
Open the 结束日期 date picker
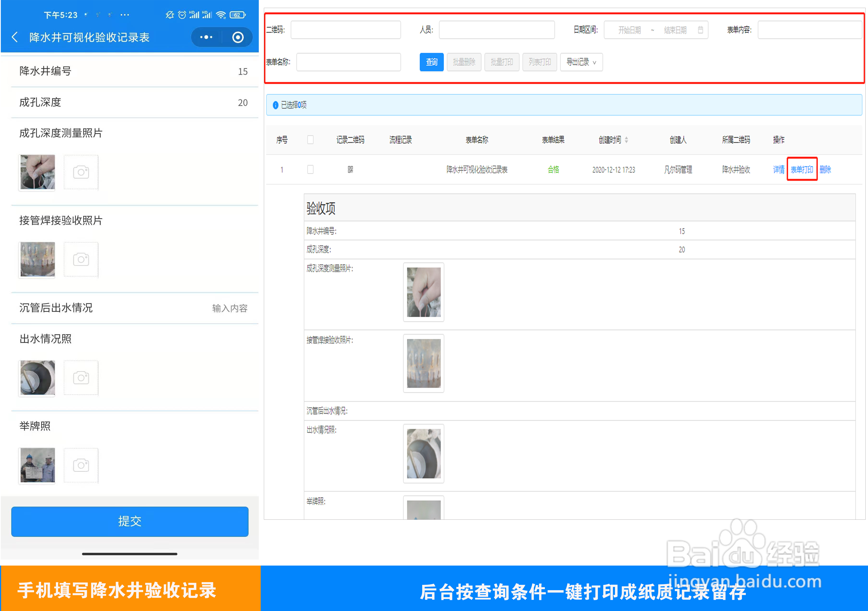[675, 30]
